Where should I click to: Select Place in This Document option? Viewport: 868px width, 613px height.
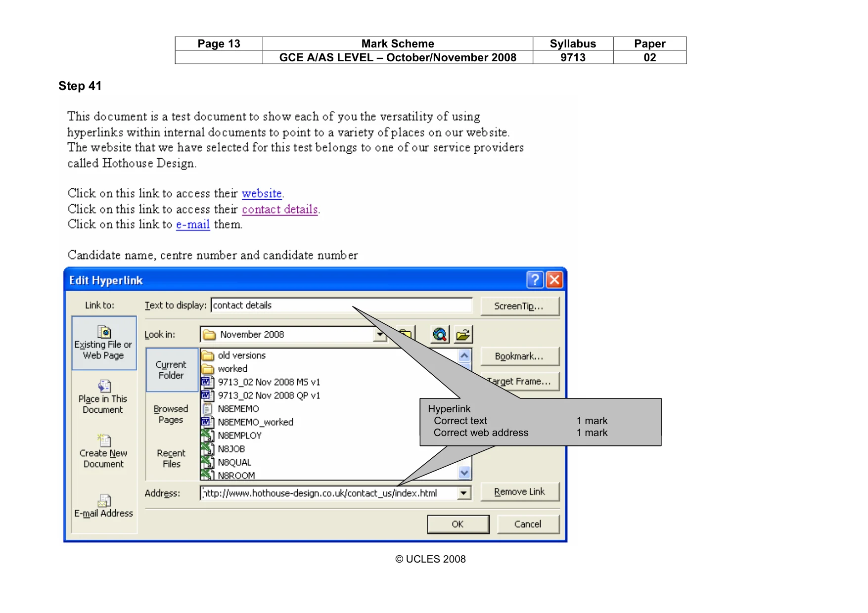(103, 397)
